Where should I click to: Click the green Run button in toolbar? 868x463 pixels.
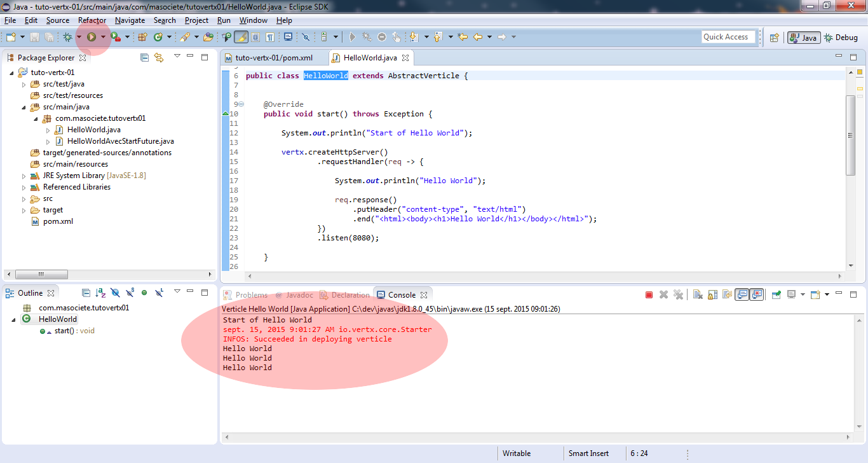92,37
